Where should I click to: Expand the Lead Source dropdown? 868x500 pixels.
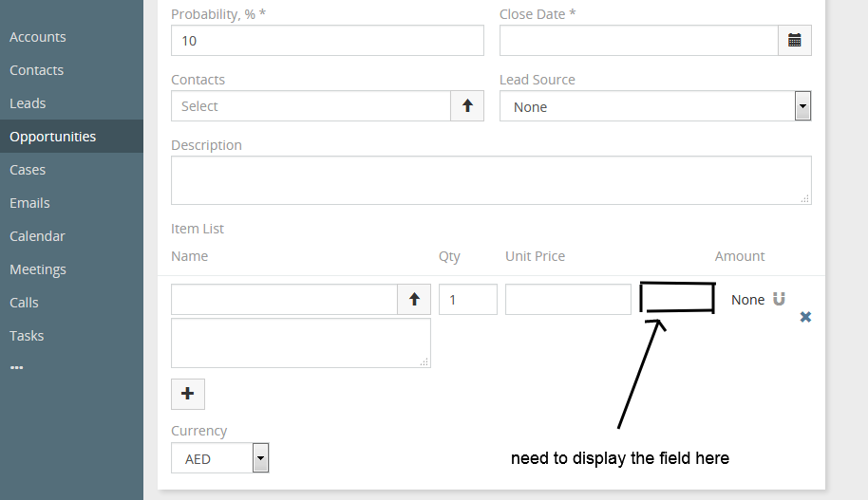coord(802,106)
